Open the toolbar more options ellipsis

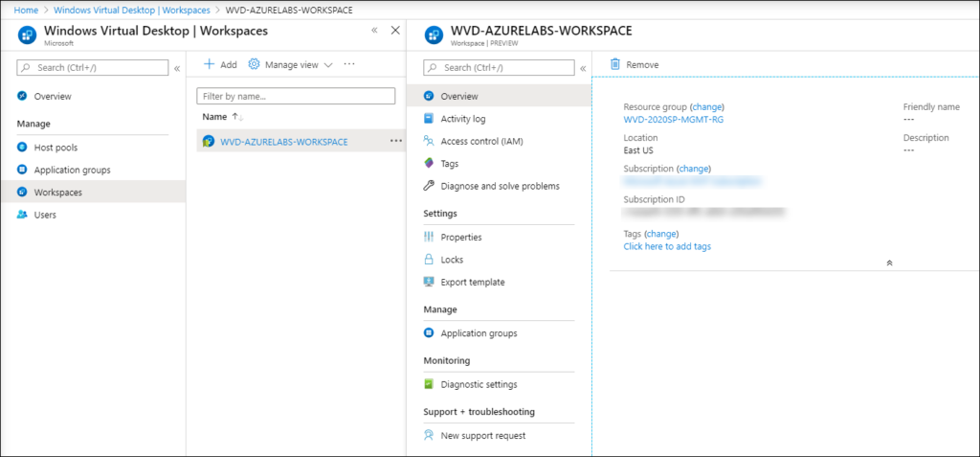pos(349,64)
